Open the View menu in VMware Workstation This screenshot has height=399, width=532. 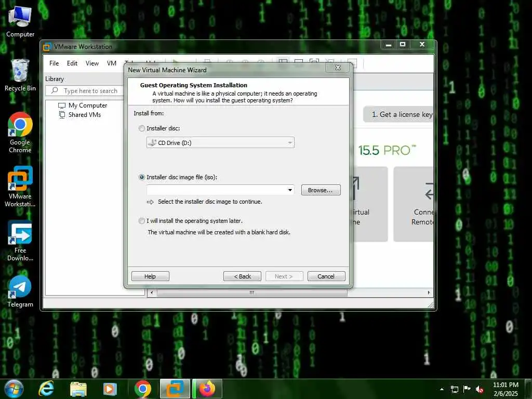click(x=92, y=63)
